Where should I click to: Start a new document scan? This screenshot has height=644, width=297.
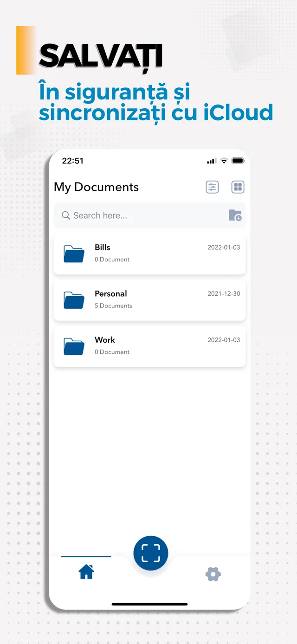[151, 553]
